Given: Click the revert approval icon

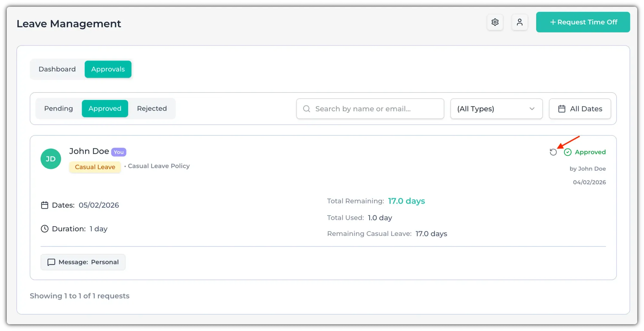Looking at the screenshot, I should 553,152.
